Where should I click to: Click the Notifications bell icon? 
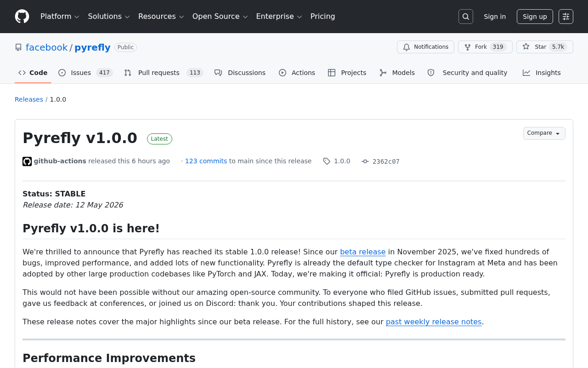407,47
